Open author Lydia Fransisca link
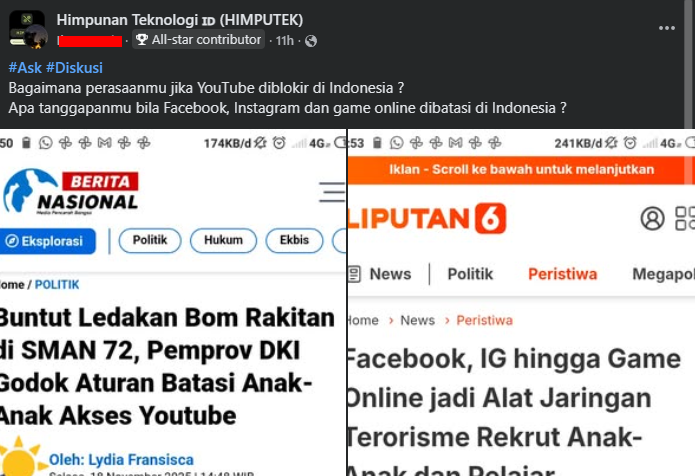This screenshot has width=695, height=476. [x=121, y=460]
